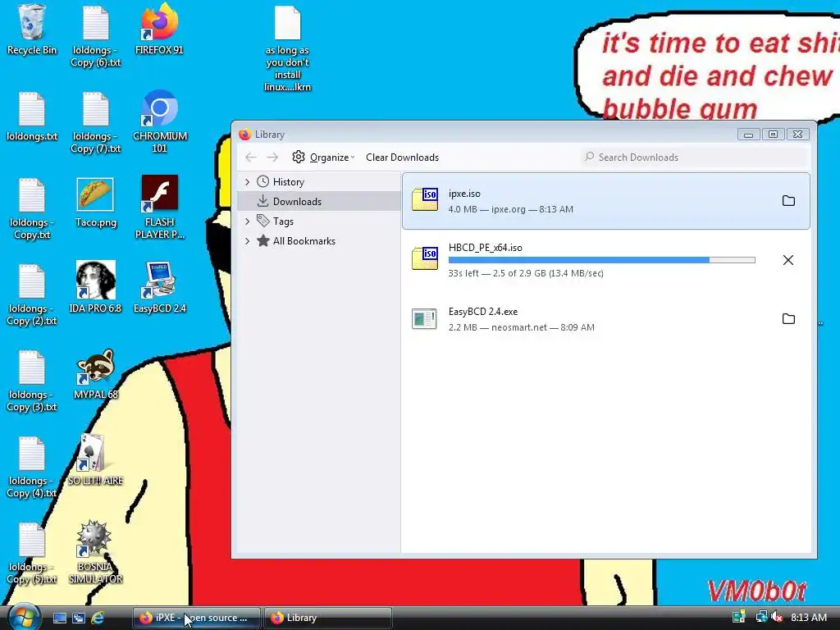The image size is (840, 630).
Task: Select the IDA PRO 6.8 desktop shortcut
Action: [95, 288]
